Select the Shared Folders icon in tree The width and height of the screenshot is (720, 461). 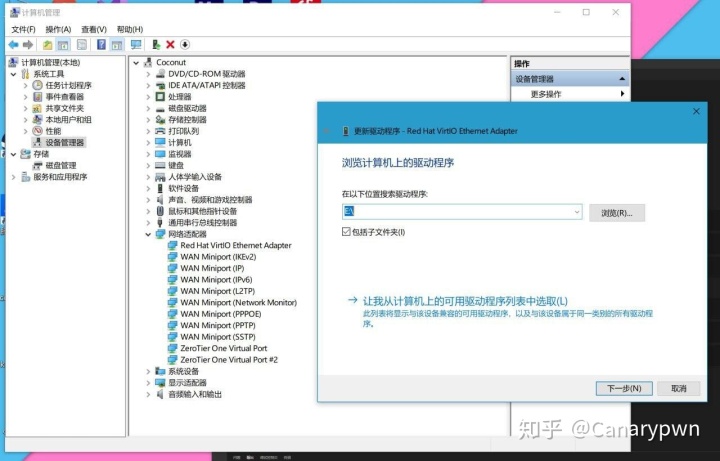coord(38,108)
